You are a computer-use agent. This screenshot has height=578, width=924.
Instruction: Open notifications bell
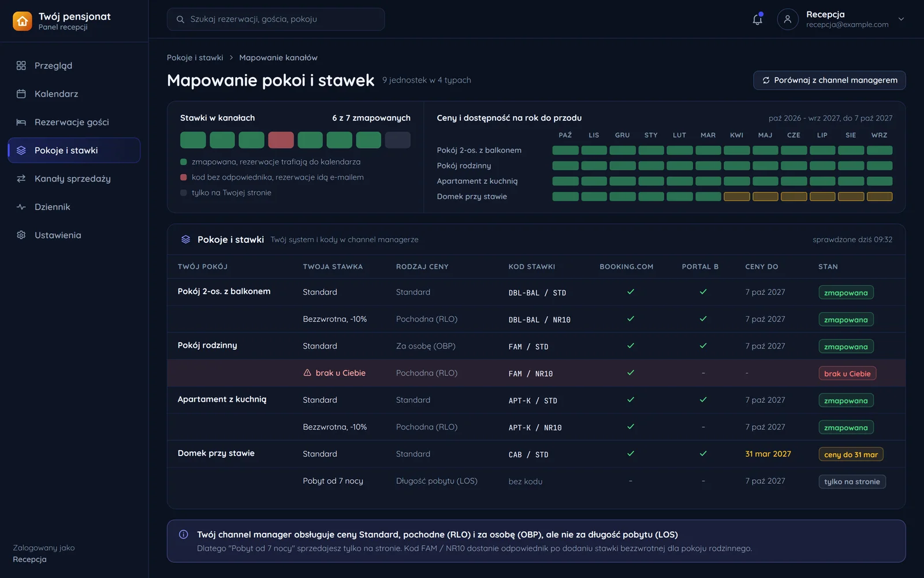tap(757, 19)
